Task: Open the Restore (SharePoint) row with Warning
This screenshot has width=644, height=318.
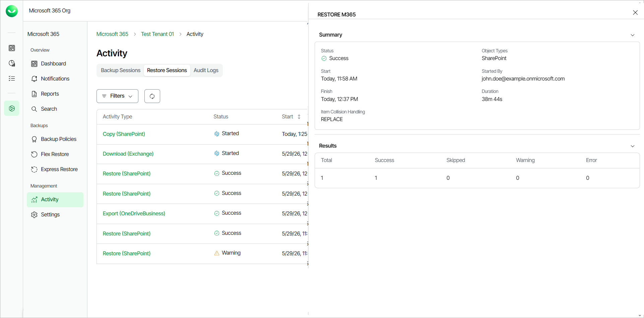Action: [127, 254]
